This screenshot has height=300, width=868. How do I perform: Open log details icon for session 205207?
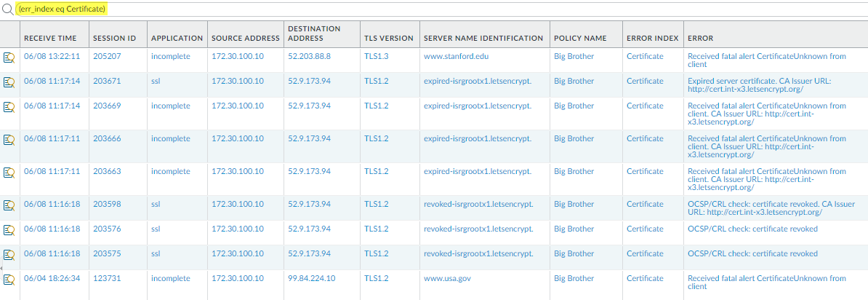tap(9, 57)
